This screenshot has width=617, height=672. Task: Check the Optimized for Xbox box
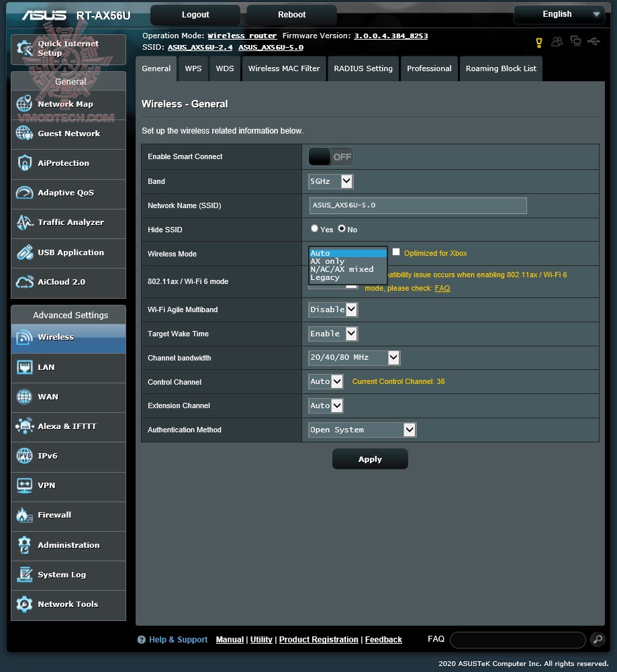[x=396, y=252]
